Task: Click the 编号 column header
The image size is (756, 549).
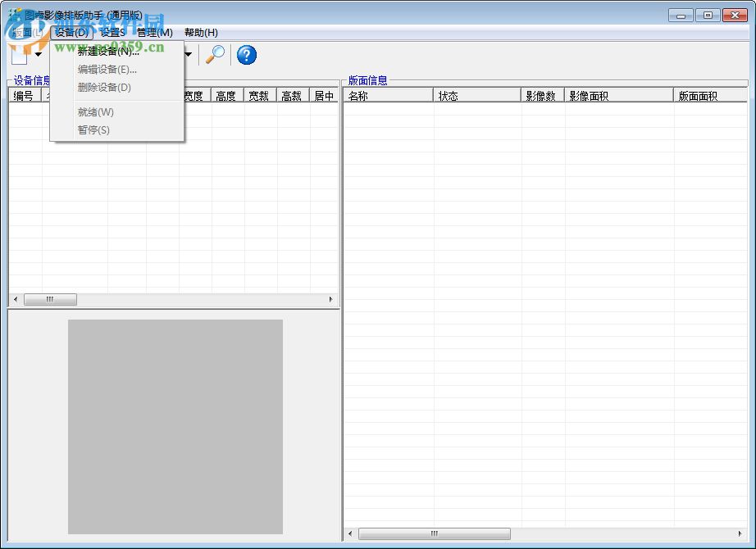Action: (25, 96)
